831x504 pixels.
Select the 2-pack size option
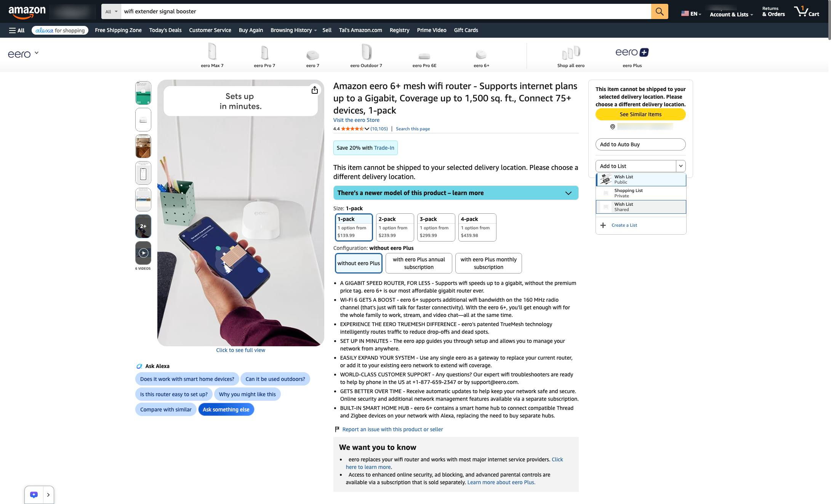395,227
